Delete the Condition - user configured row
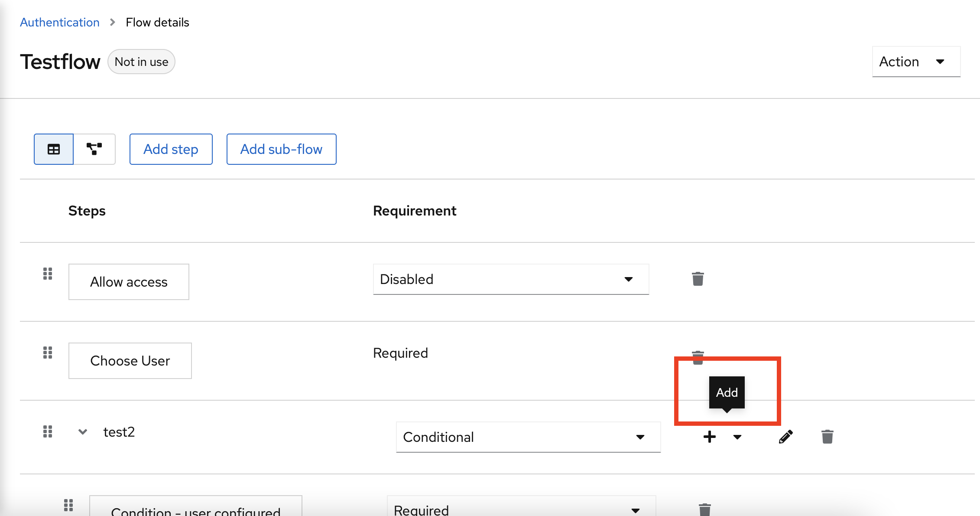 [x=704, y=509]
